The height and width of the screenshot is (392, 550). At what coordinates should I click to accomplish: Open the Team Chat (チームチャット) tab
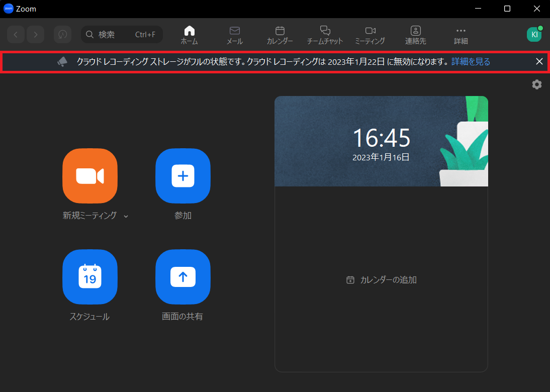(x=325, y=35)
